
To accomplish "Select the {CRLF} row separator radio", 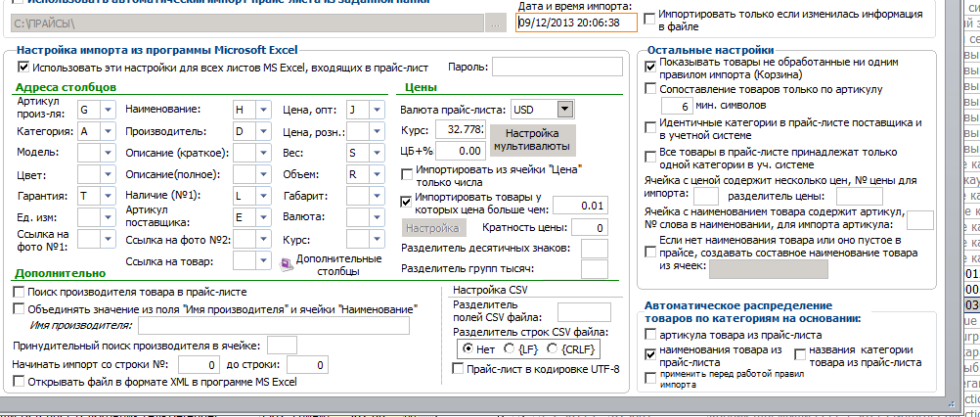I will pos(552,348).
